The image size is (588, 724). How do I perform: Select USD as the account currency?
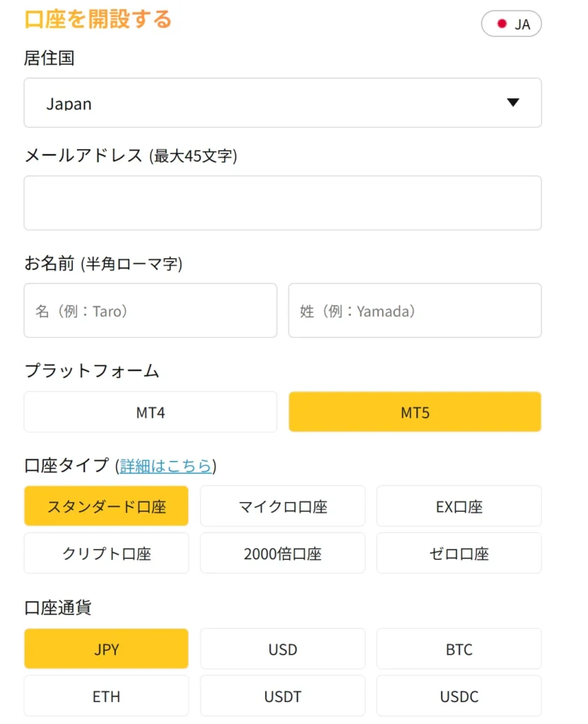[283, 648]
